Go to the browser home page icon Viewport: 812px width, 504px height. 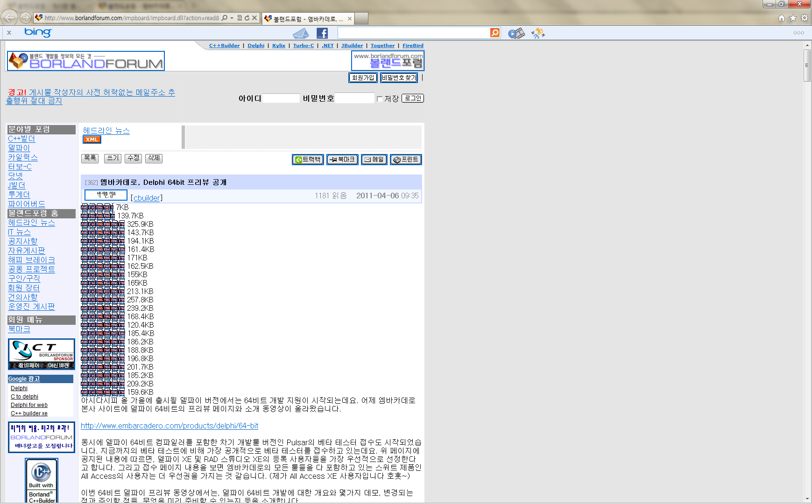point(782,18)
